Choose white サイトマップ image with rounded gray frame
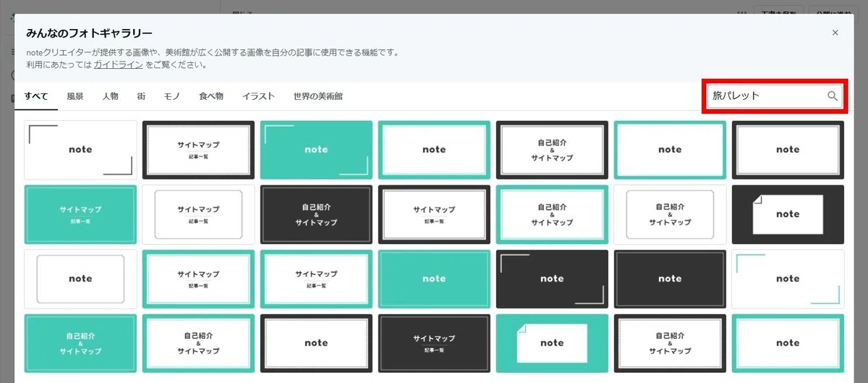 (198, 214)
